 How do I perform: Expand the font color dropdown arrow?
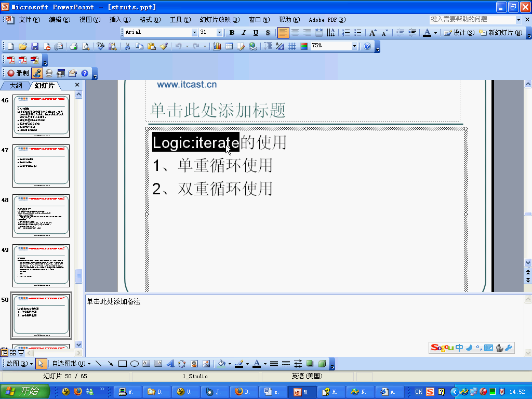click(436, 33)
